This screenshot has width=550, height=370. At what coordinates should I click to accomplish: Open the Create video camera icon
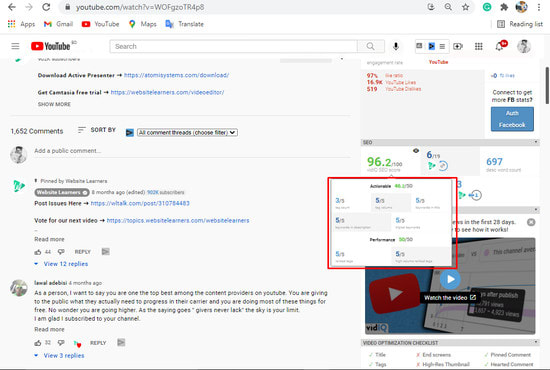click(x=458, y=46)
